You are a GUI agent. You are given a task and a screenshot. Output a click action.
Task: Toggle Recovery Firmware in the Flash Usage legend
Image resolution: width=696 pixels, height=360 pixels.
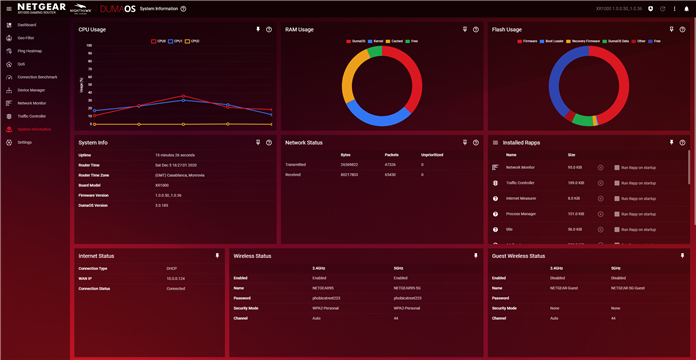point(584,41)
